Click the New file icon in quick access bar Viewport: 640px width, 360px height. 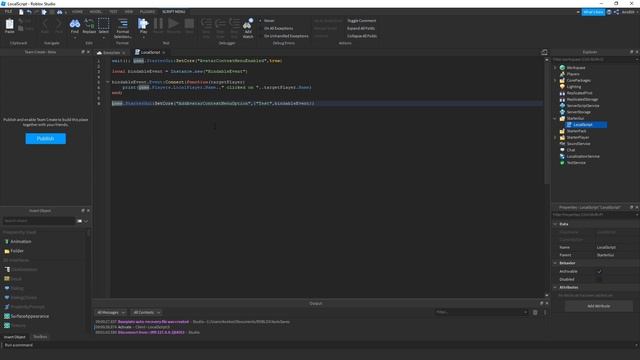[x=21, y=12]
